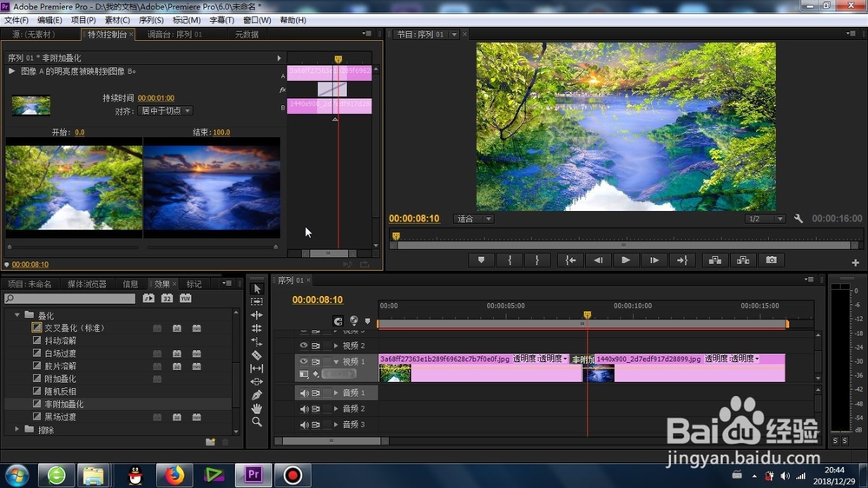Click the Mark Out button

tap(537, 260)
